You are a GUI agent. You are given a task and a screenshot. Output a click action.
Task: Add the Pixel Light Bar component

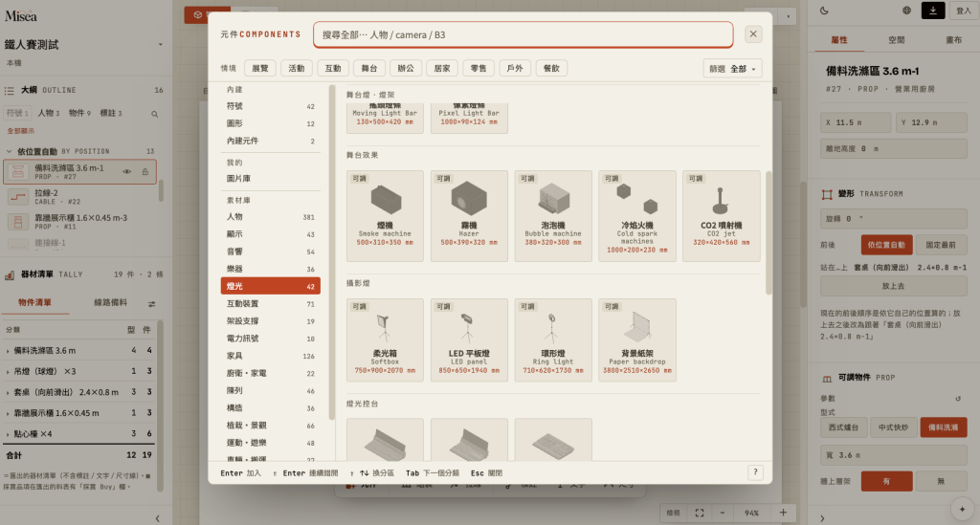tap(469, 118)
